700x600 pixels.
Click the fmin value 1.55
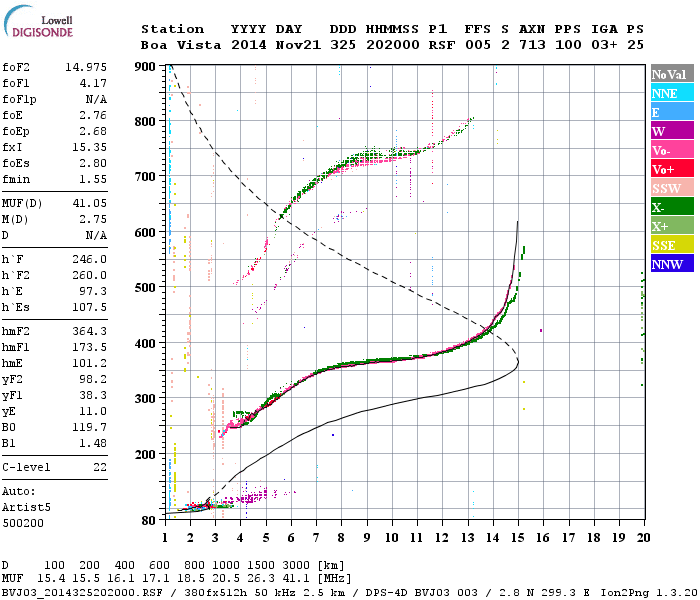click(x=93, y=179)
